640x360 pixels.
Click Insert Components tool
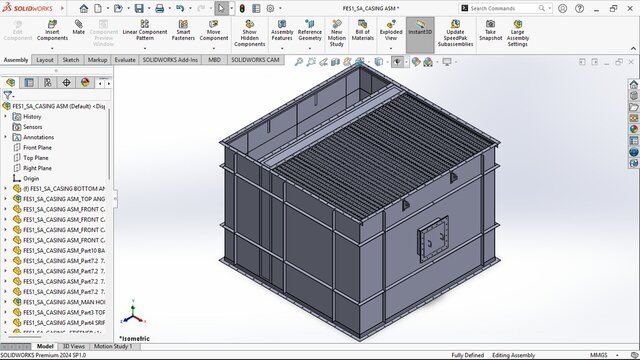[x=52, y=31]
